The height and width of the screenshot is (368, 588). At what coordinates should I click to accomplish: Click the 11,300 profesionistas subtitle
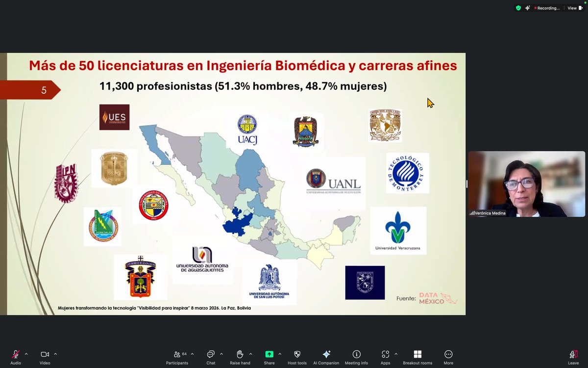tap(243, 86)
